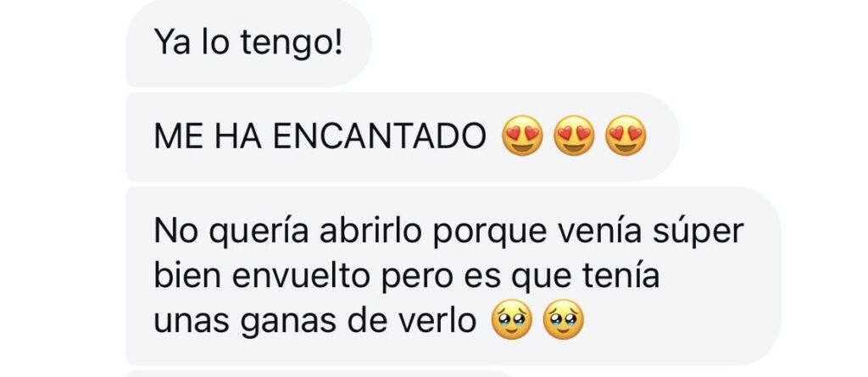Viewport: 868px width, 377px height.
Task: Click the word "bien" before "envuelto"
Action: coord(187,275)
